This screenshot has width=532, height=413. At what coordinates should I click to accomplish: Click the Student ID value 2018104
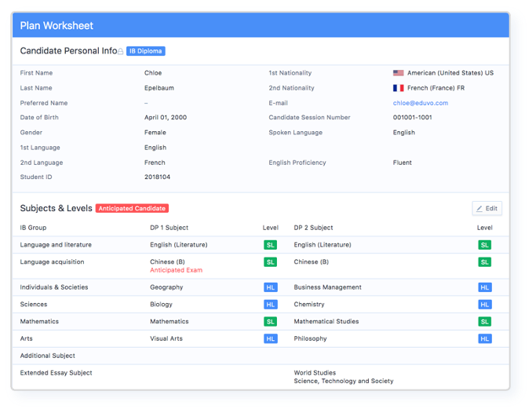click(x=158, y=177)
